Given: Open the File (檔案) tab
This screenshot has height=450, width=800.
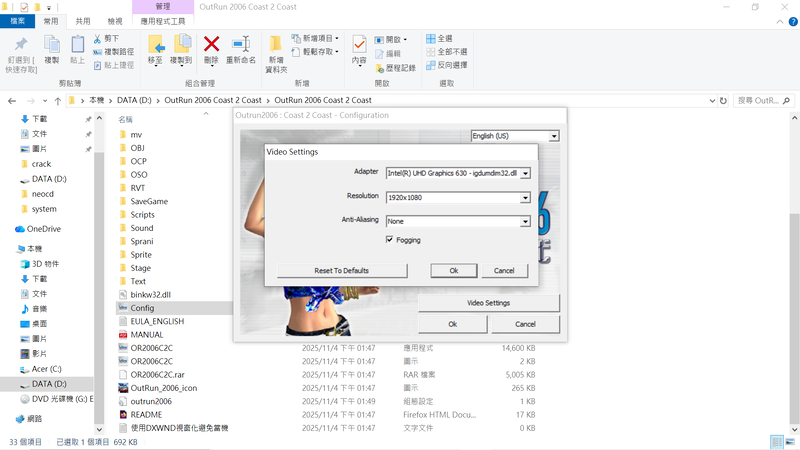Looking at the screenshot, I should (x=17, y=21).
